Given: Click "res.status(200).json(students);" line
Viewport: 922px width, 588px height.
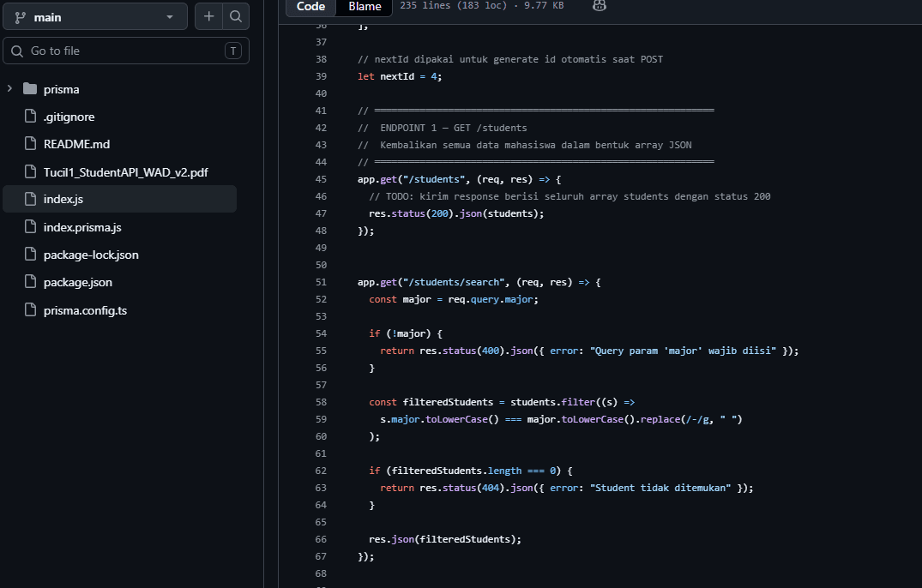Looking at the screenshot, I should [456, 213].
